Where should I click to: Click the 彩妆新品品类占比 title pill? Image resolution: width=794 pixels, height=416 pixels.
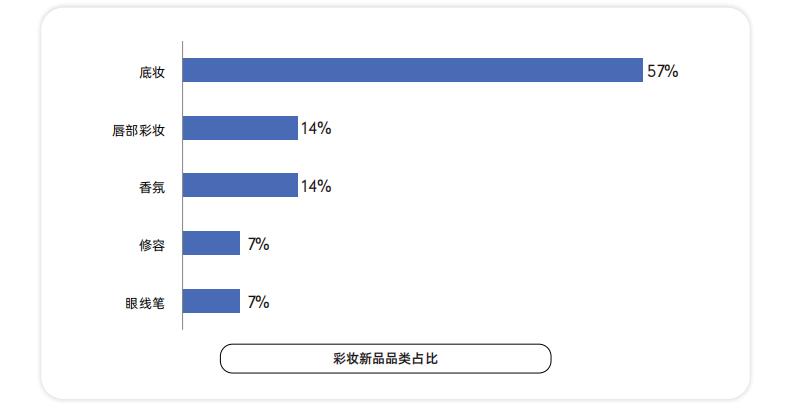click(x=385, y=359)
